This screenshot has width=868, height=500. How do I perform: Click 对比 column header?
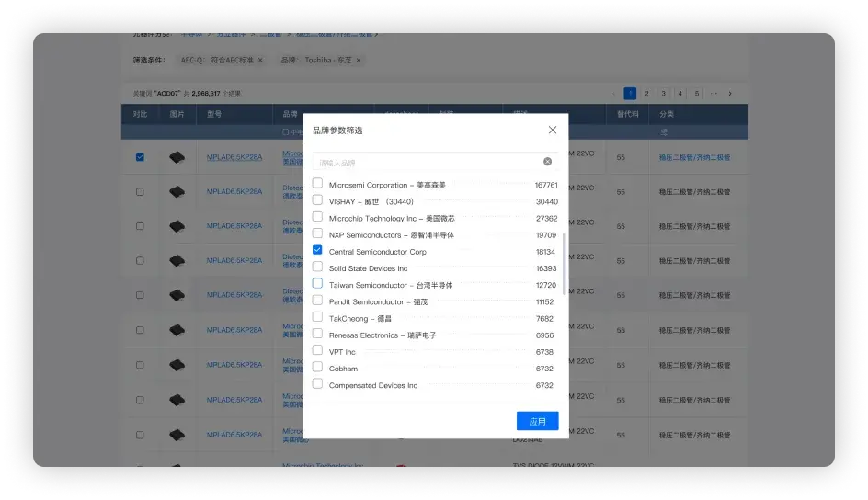[x=140, y=114]
